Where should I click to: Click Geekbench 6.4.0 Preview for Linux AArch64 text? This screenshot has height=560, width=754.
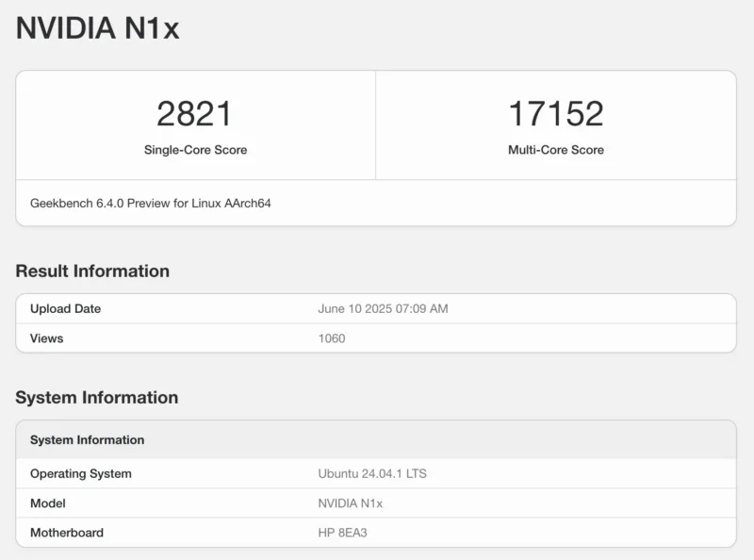[x=151, y=204]
